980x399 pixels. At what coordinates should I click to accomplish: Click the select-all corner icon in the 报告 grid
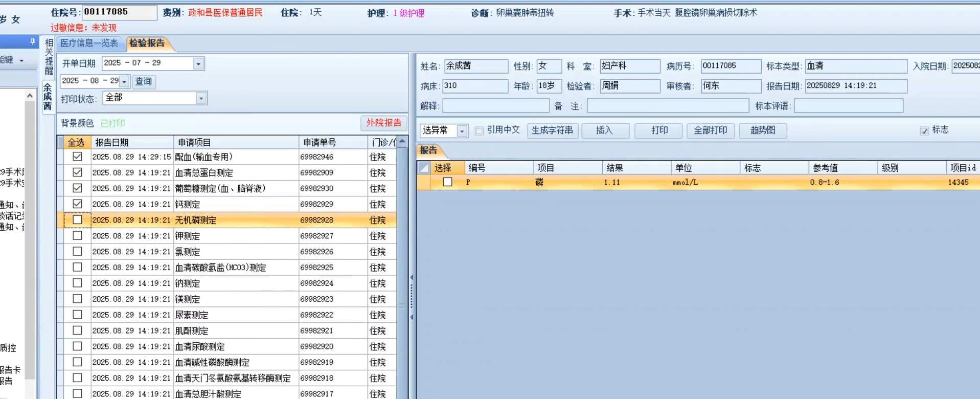(x=424, y=167)
